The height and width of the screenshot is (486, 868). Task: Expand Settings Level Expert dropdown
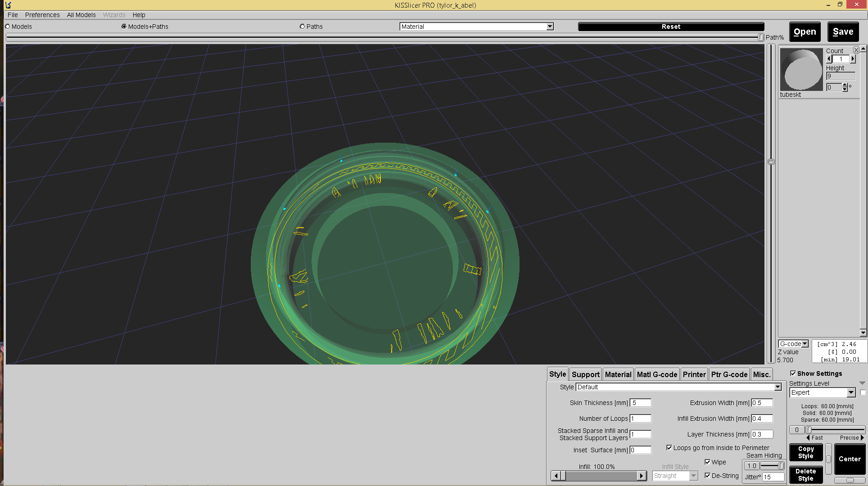(850, 393)
